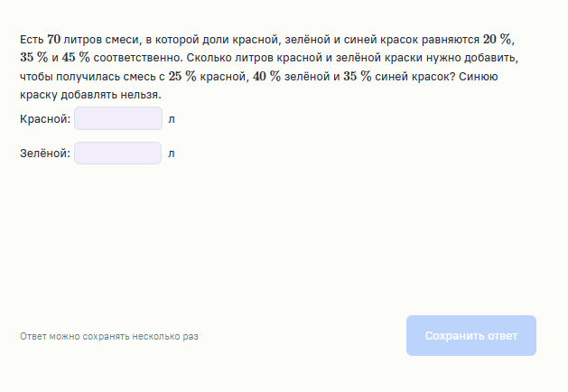Click the 45 % value in the problem
Screen dimensions: 568x392
pyautogui.click(x=75, y=58)
